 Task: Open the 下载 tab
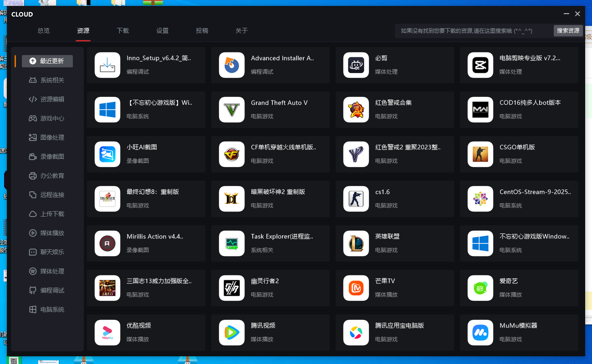click(123, 31)
